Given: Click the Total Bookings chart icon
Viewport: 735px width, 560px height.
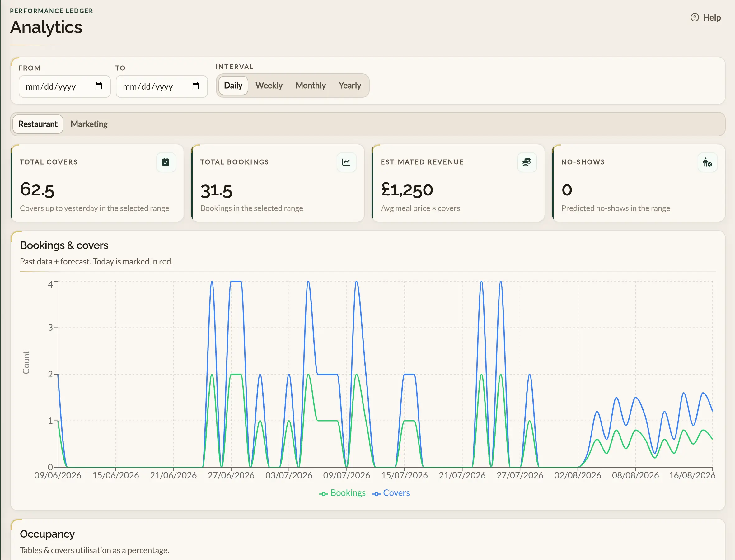Looking at the screenshot, I should coord(346,162).
